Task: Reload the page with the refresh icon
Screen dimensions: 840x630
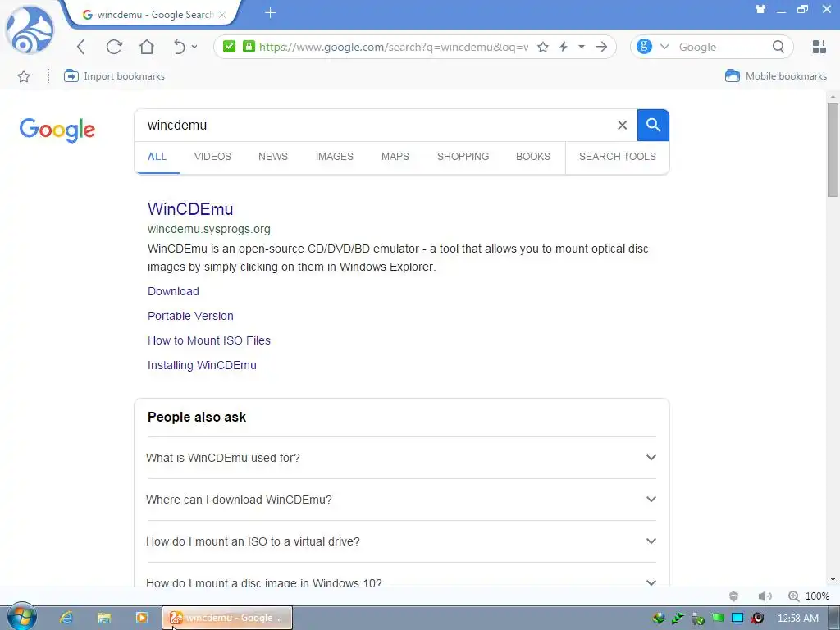Action: [114, 47]
